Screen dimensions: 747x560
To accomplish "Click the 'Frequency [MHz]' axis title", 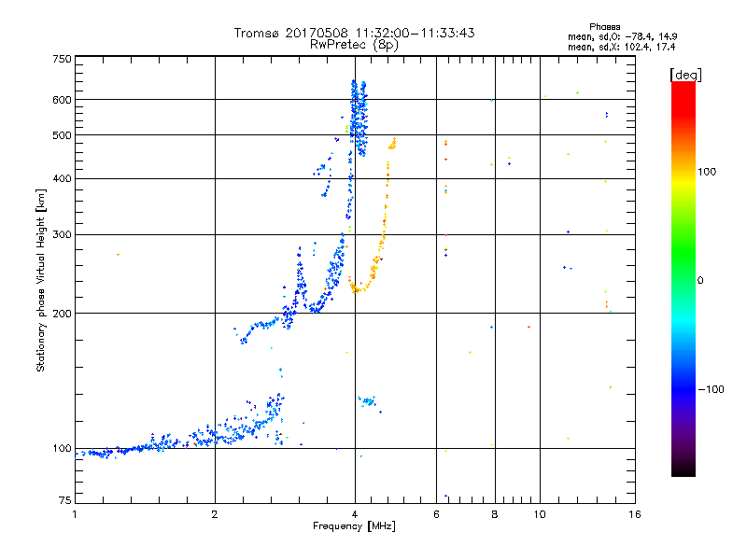I will point(354,526).
